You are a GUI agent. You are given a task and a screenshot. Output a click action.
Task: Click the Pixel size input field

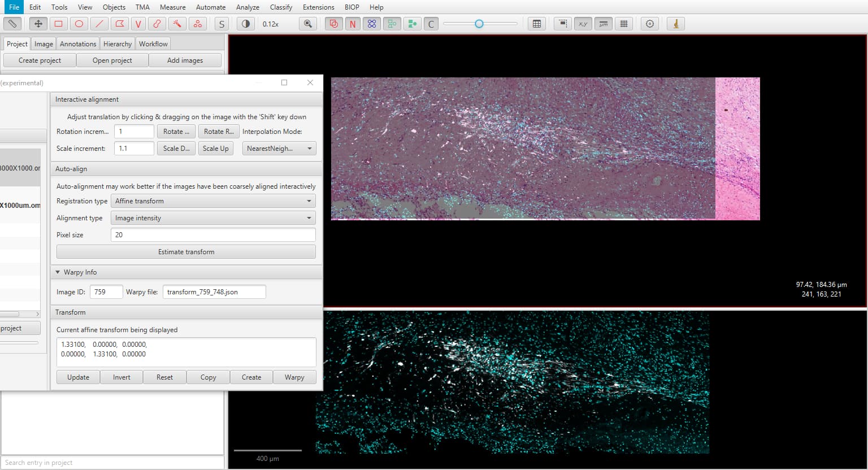click(x=213, y=235)
